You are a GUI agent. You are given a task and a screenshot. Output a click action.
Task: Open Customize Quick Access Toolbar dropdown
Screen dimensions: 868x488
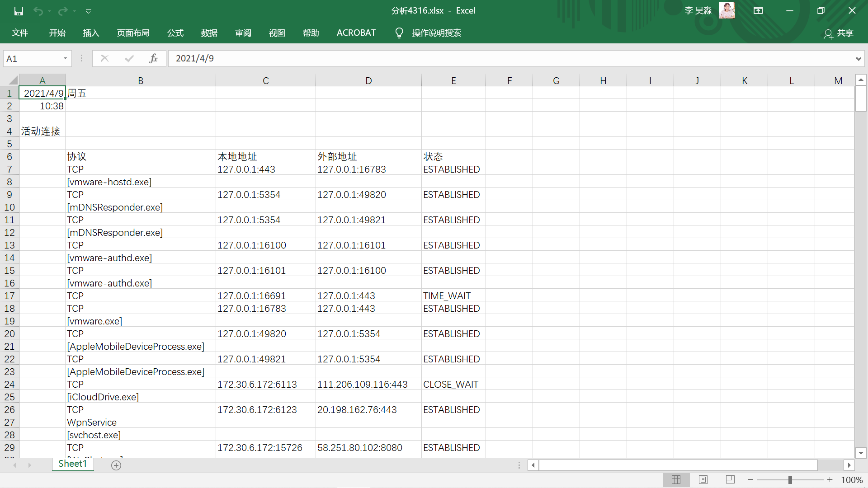pyautogui.click(x=89, y=11)
